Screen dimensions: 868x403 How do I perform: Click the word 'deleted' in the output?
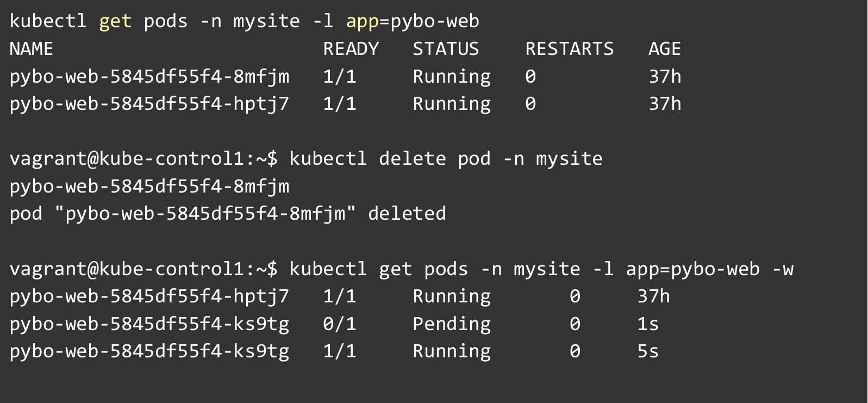tap(407, 214)
